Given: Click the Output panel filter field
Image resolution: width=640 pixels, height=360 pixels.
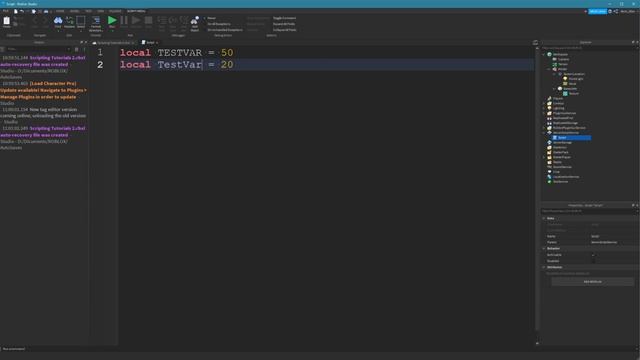Looking at the screenshot, I should click(x=37, y=49).
